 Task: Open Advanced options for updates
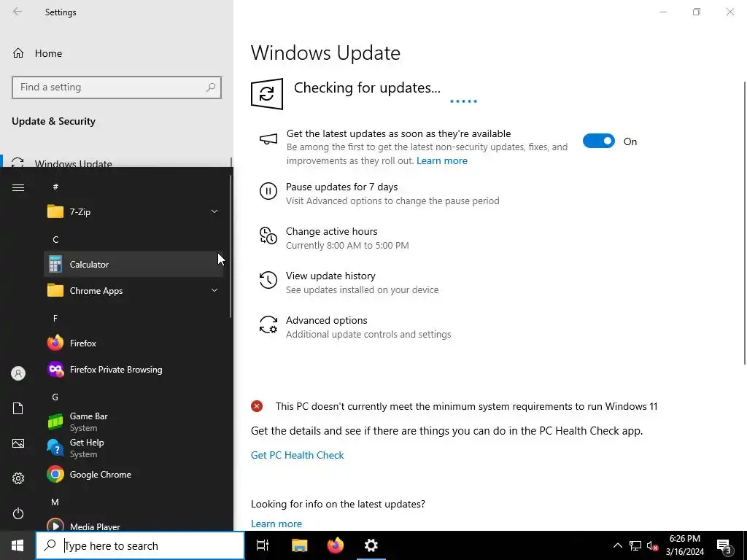(326, 321)
